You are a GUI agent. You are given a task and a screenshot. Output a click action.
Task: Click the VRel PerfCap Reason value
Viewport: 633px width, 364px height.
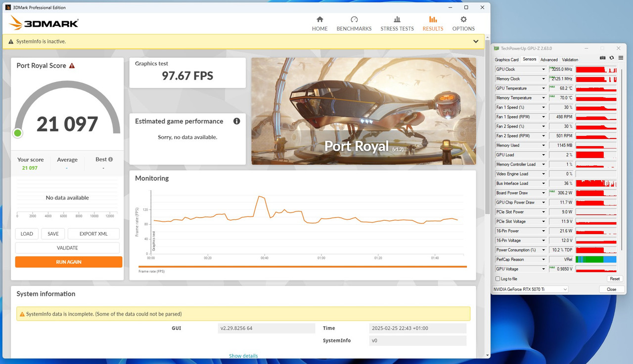[x=561, y=260]
